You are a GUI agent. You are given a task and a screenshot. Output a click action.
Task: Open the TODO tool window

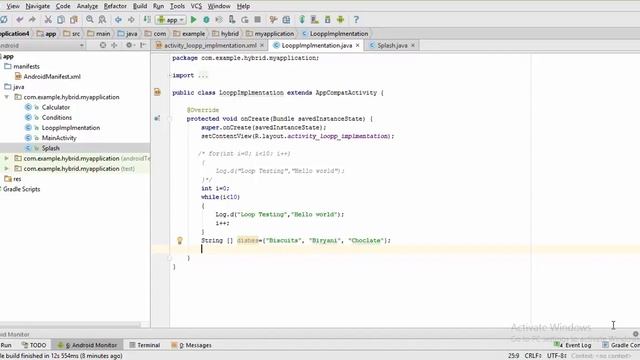point(34,345)
